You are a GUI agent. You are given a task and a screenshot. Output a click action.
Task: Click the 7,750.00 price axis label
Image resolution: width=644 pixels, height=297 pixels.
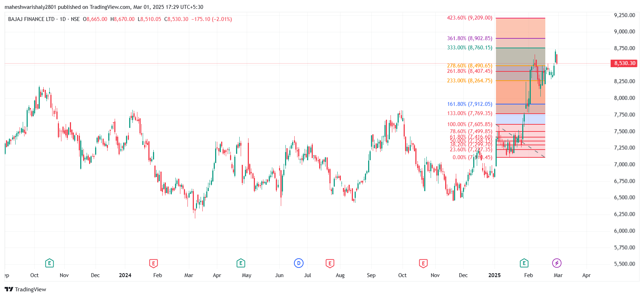624,115
